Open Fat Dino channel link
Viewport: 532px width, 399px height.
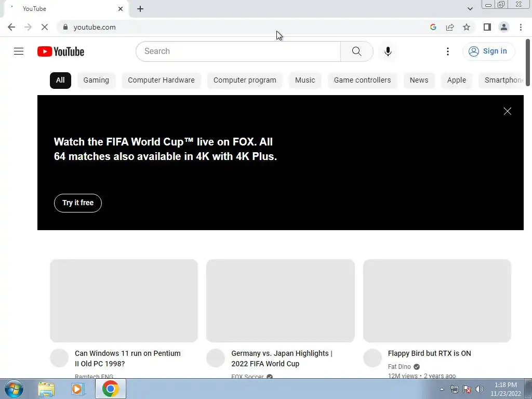point(400,367)
